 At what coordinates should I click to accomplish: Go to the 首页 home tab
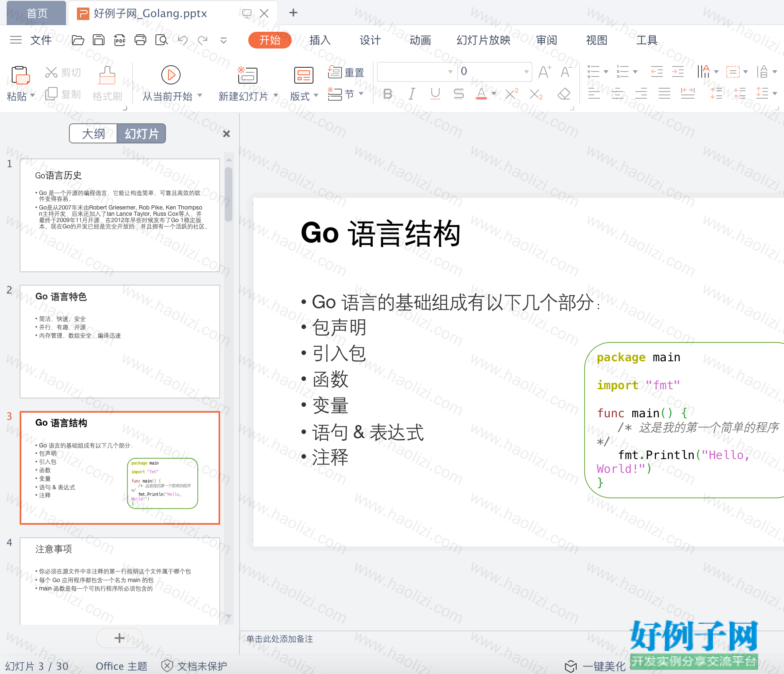36,13
